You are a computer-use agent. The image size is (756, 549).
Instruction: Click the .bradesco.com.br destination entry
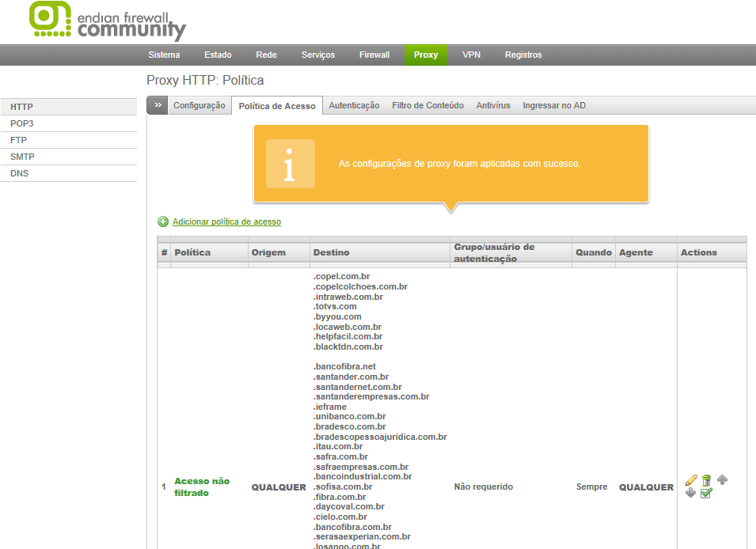pyautogui.click(x=350, y=426)
